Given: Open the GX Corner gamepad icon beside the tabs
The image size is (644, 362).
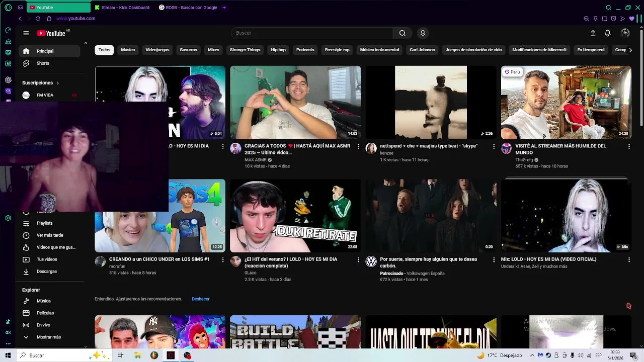Looking at the screenshot, I should (20, 8).
